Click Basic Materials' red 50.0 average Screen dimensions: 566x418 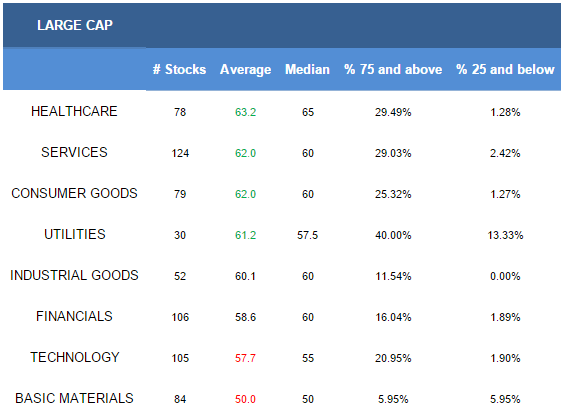245,399
